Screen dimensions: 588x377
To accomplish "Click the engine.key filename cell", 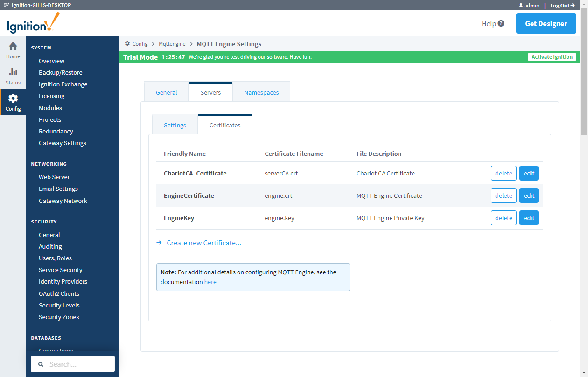I will pos(280,218).
